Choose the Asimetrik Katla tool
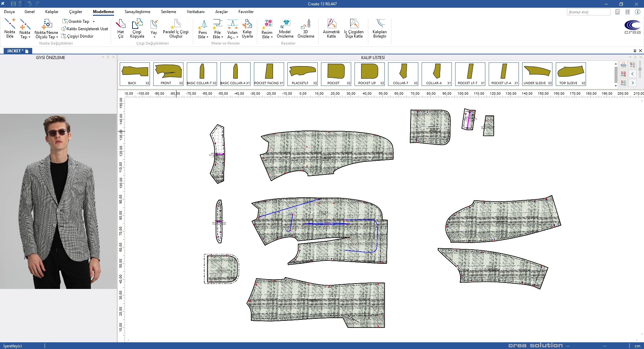644x349 pixels. click(x=331, y=29)
